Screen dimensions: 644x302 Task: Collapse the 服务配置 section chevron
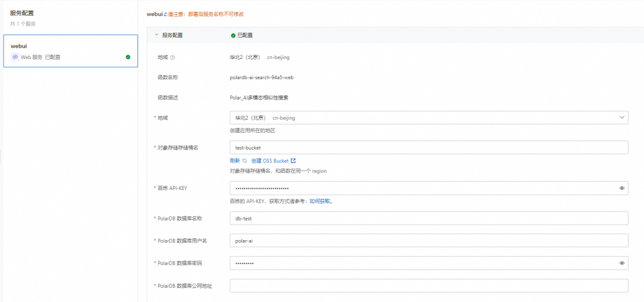coord(156,35)
